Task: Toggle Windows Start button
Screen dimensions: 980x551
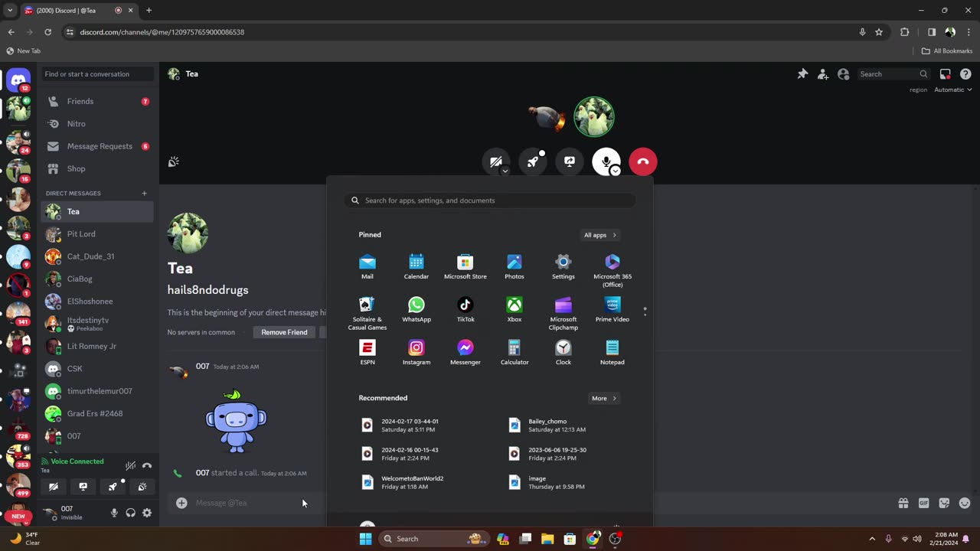Action: click(366, 539)
